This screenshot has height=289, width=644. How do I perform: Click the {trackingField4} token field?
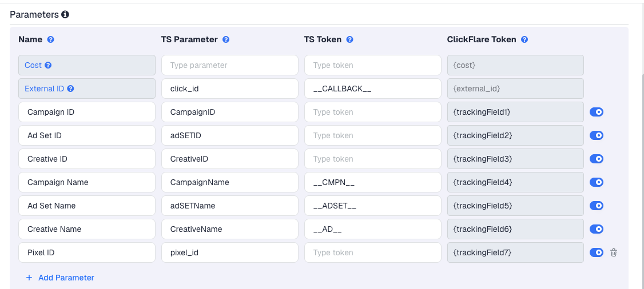[515, 182]
